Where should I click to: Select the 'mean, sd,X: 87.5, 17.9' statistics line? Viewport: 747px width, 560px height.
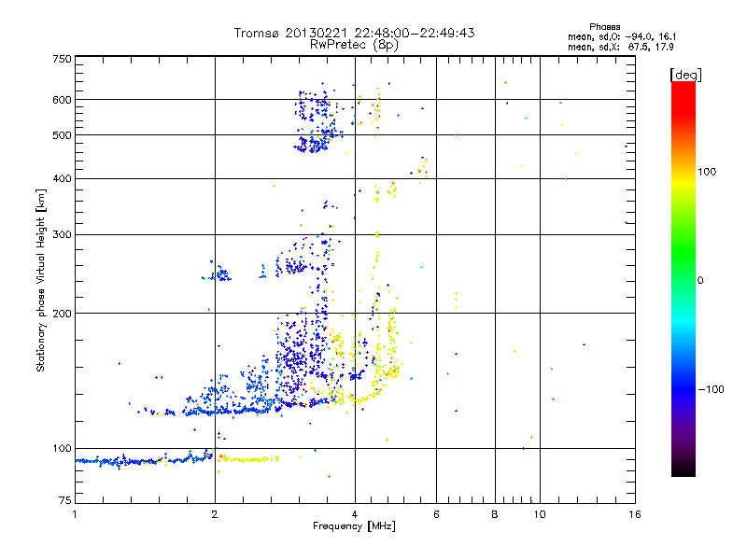(620, 47)
